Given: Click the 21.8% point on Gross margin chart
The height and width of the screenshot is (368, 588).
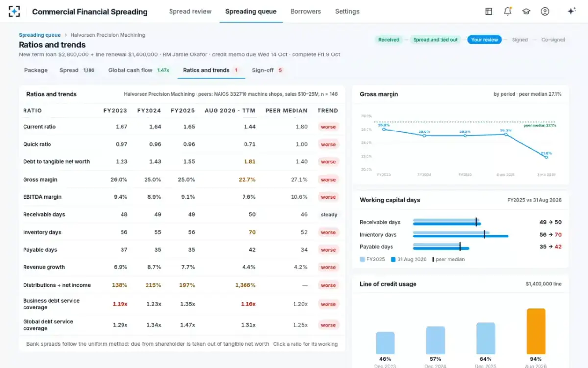Looking at the screenshot, I should click(x=546, y=157).
